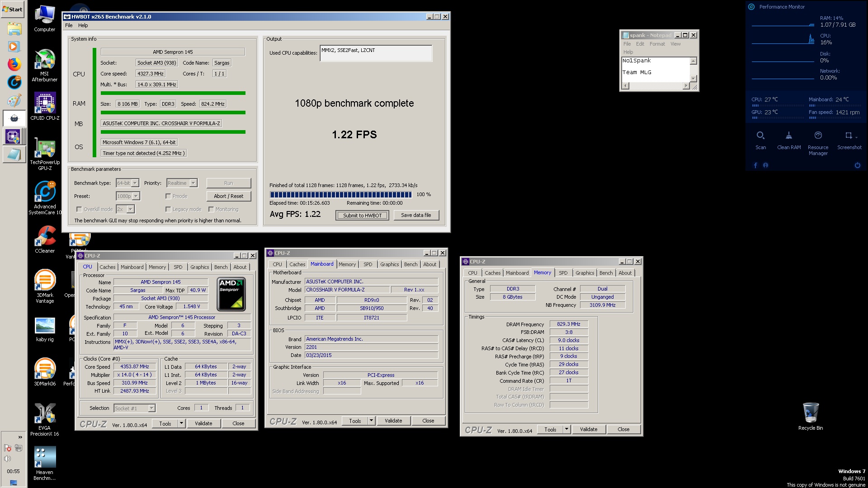Launch the Heaven Benchmark shortcut
The height and width of the screenshot is (488, 868).
point(45,464)
